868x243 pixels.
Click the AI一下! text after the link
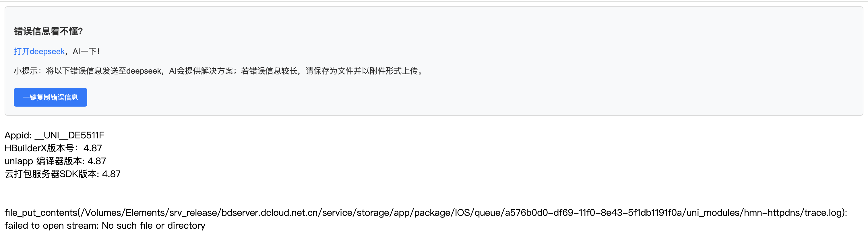pyautogui.click(x=86, y=52)
